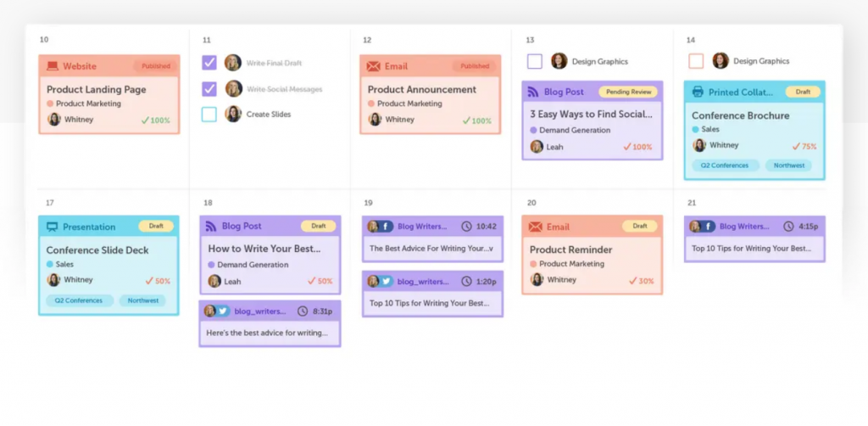Click the clock icon beside 8:31p
Viewport: 868px width, 426px height.
(303, 311)
